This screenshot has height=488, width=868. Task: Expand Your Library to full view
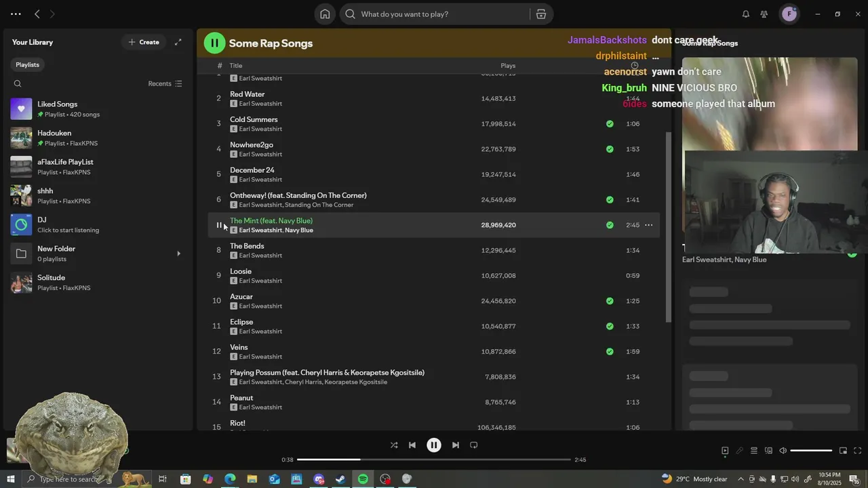[x=178, y=42]
